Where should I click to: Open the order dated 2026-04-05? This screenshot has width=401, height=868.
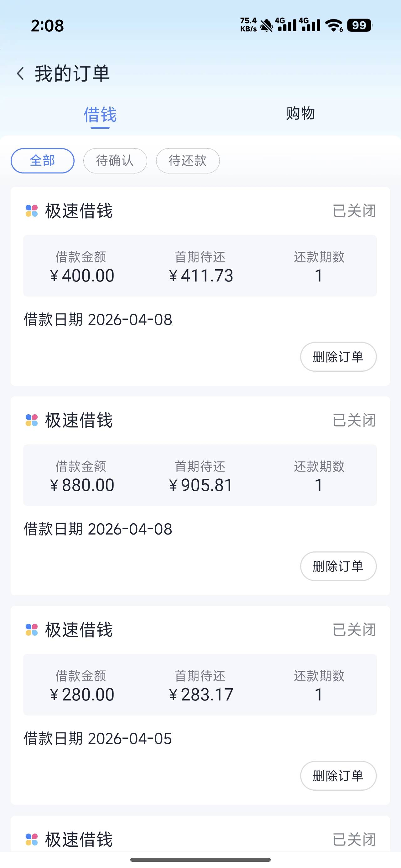coord(98,738)
